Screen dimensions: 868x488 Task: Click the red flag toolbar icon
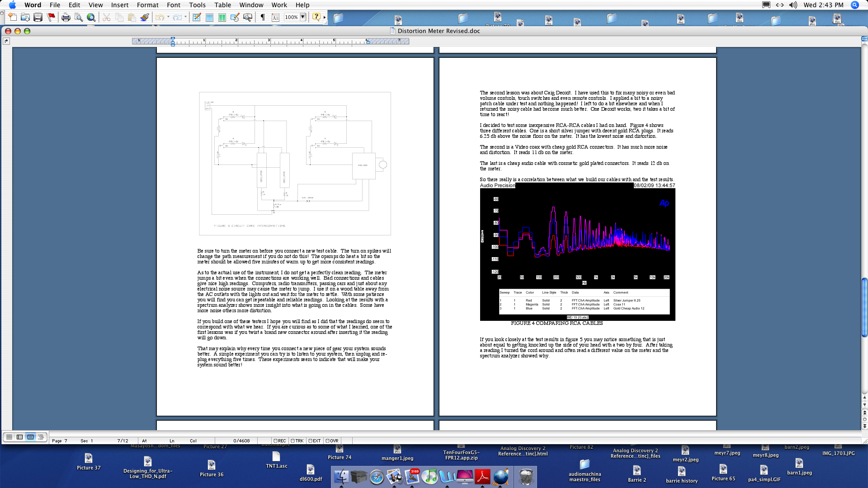pyautogui.click(x=51, y=17)
